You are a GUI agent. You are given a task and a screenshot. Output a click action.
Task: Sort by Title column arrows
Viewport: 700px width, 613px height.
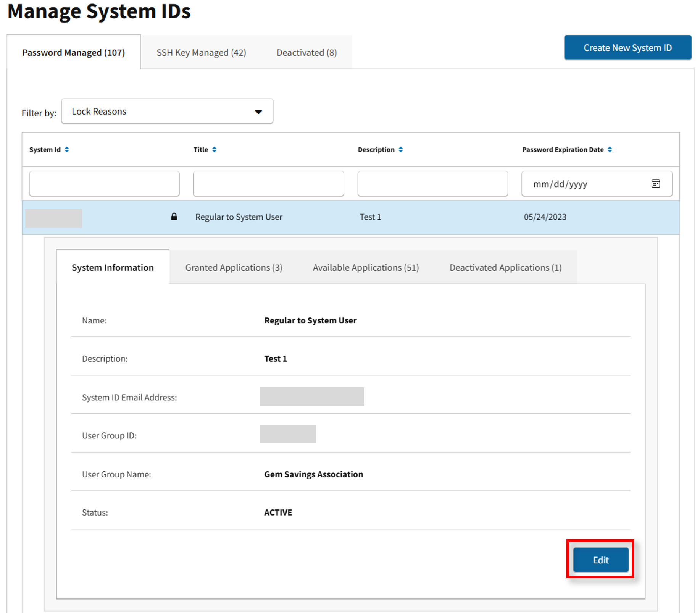point(214,150)
